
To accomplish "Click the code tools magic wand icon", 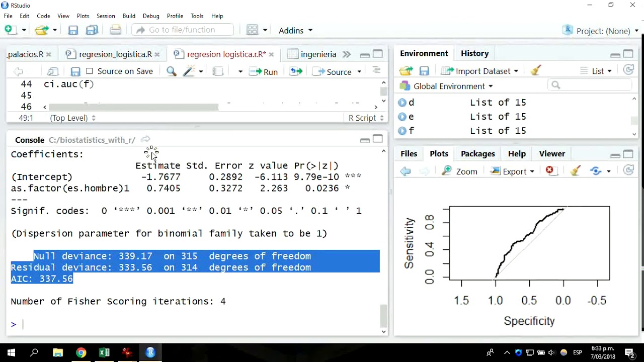I will point(189,71).
